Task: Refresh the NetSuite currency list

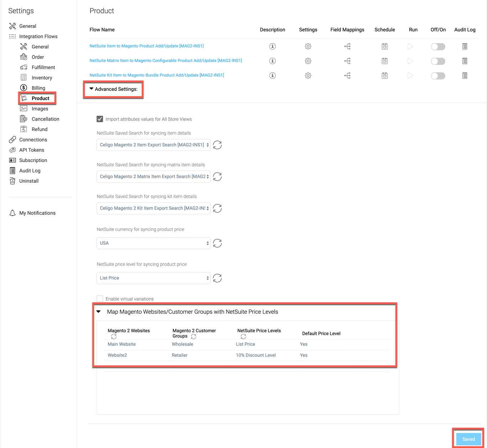Action: (217, 243)
